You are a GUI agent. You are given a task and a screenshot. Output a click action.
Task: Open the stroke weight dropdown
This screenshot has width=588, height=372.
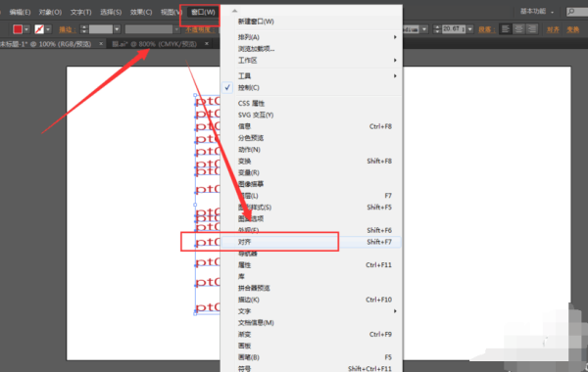pyautogui.click(x=117, y=29)
